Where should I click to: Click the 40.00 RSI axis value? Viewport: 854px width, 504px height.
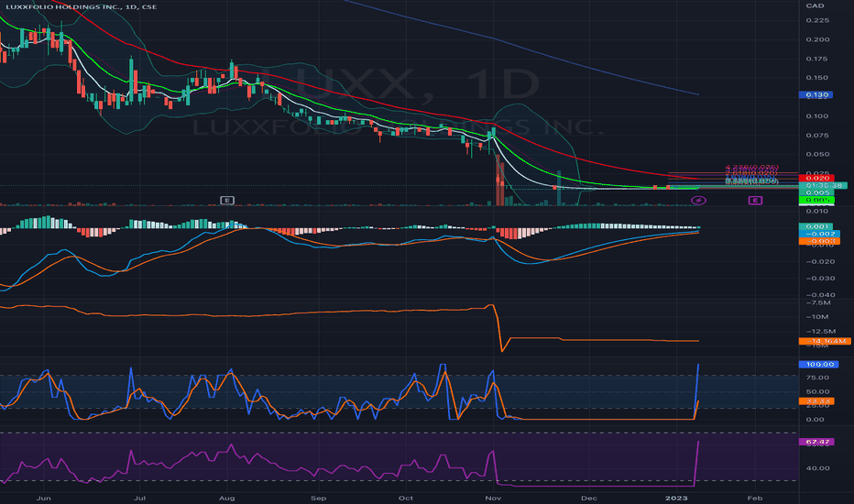(817, 468)
